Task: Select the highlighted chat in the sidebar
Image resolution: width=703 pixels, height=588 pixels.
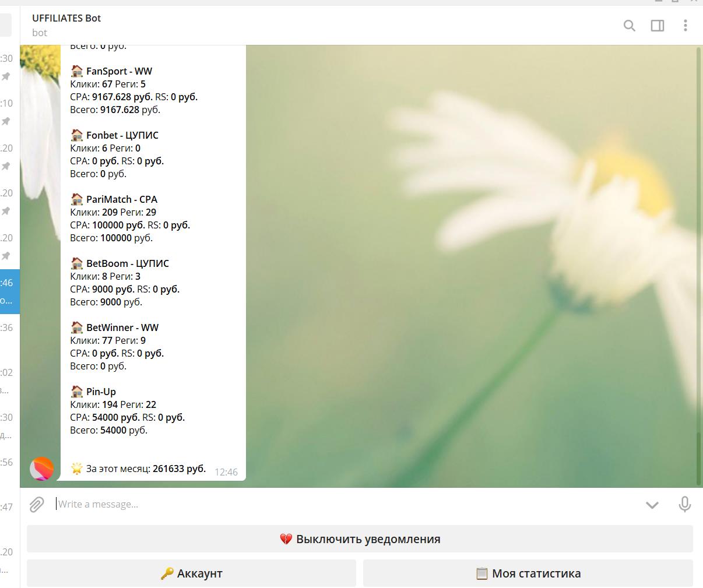Action: [9, 291]
